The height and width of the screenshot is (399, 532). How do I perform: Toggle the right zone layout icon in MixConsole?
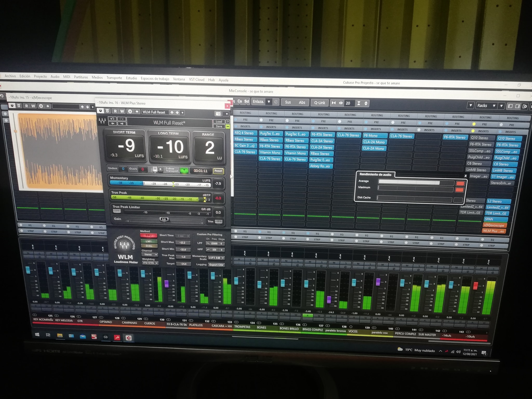pyautogui.click(x=517, y=106)
